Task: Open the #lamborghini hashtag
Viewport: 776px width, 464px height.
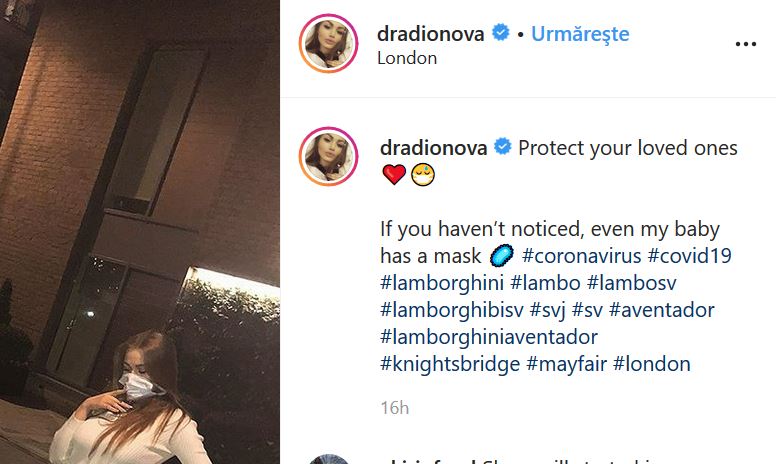Action: click(441, 283)
